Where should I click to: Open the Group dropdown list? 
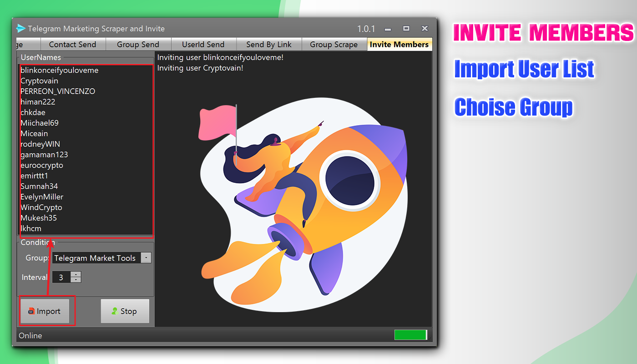coord(146,258)
